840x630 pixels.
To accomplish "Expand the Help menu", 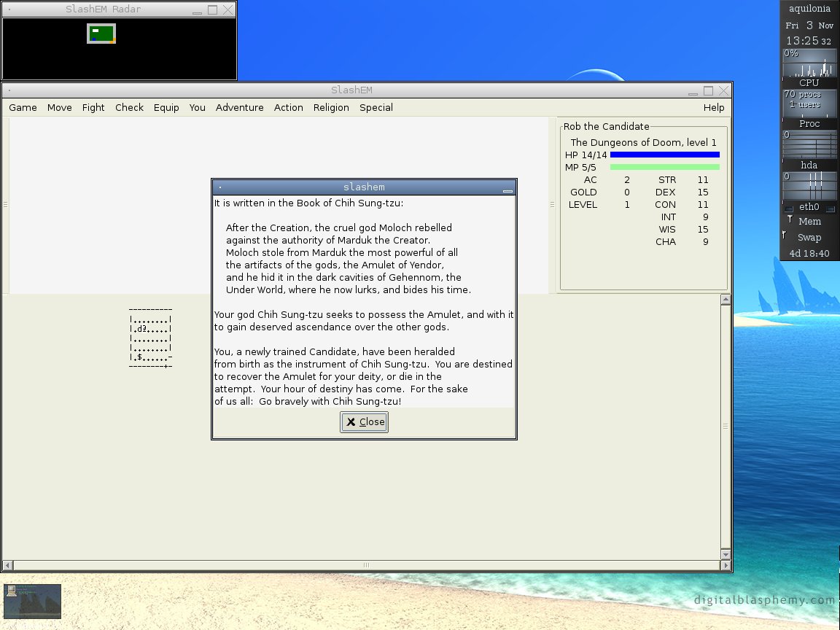I will tap(714, 107).
